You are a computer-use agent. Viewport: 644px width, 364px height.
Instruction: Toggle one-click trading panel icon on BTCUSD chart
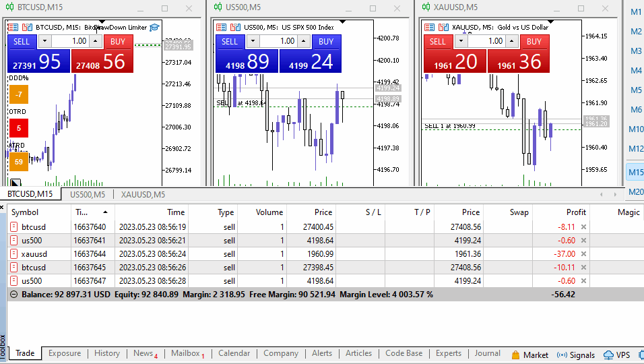tap(13, 27)
